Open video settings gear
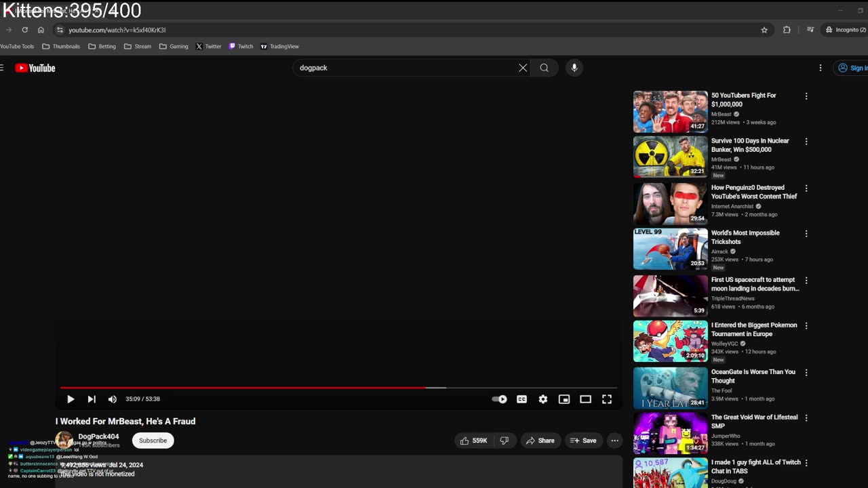Viewport: 868px width, 488px height. coord(543,399)
